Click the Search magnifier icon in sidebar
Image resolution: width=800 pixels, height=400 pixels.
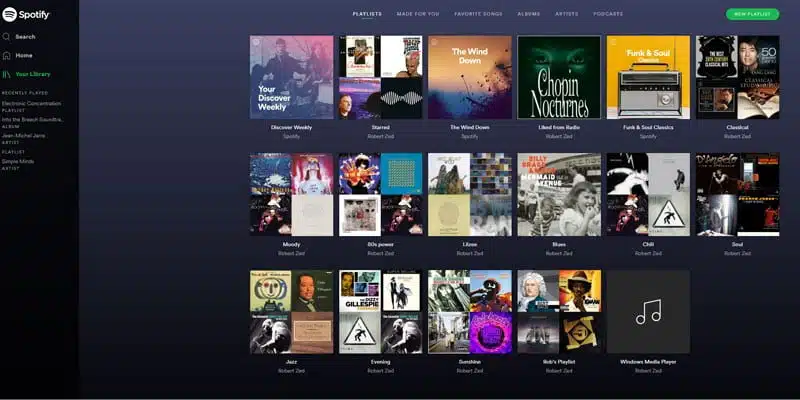point(7,37)
